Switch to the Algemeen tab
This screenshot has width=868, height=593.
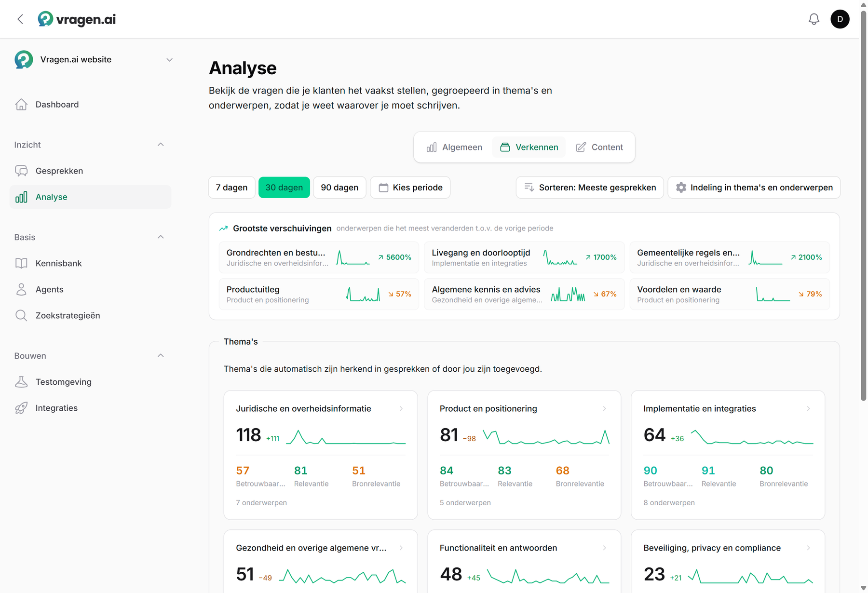click(x=454, y=148)
